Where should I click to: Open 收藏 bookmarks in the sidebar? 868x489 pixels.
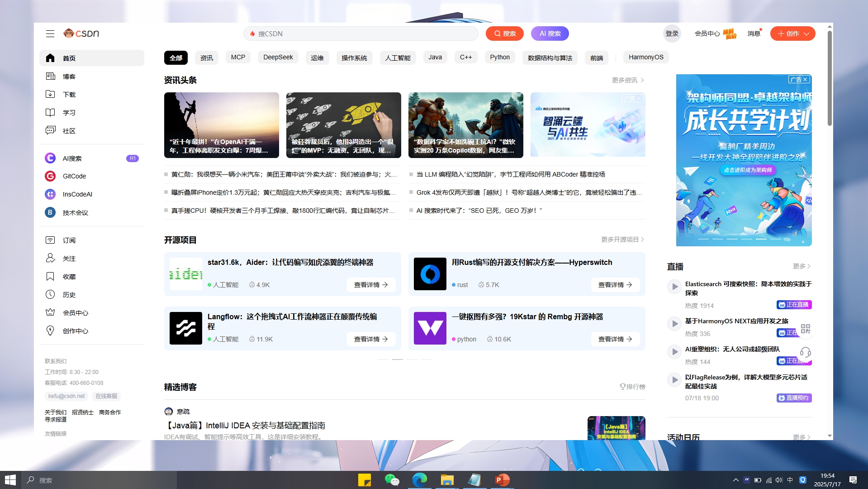(x=92, y=277)
